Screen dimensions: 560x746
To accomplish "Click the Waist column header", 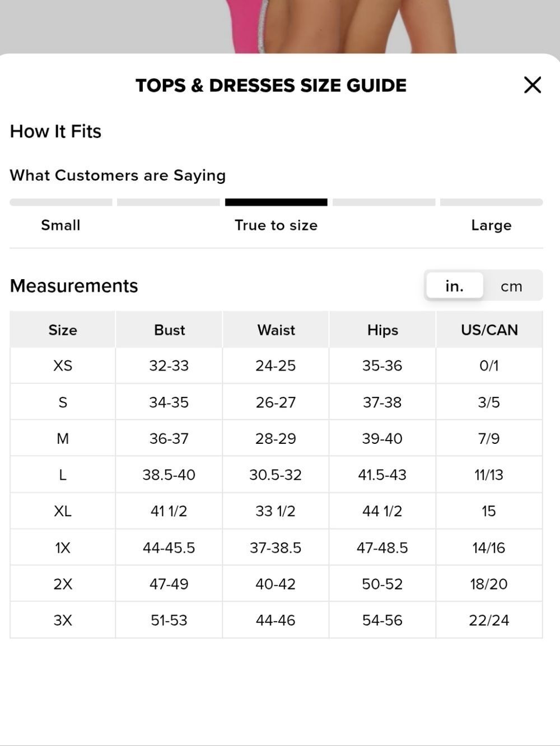I will 276,330.
